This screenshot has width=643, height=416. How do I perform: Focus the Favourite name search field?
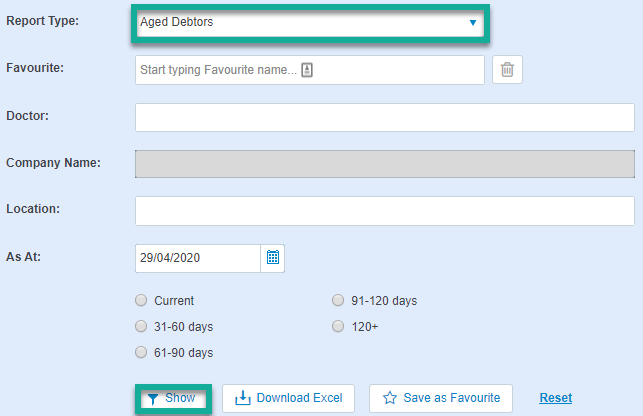pos(310,70)
